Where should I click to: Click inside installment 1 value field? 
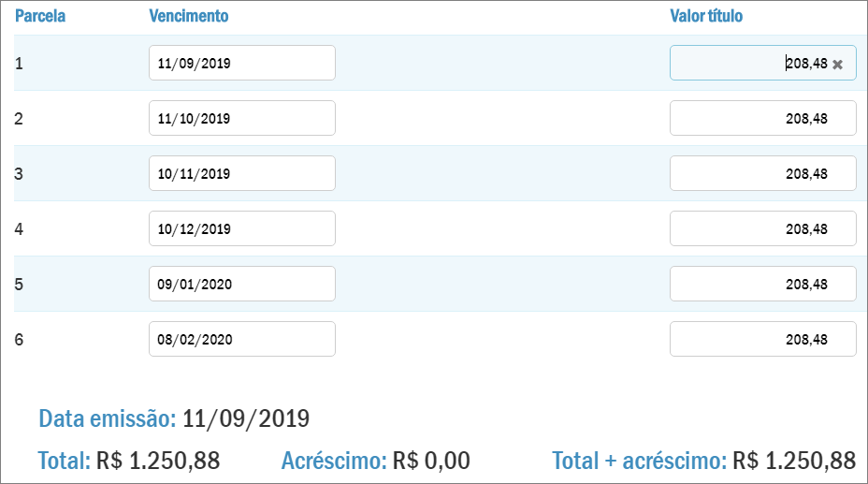[x=748, y=64]
